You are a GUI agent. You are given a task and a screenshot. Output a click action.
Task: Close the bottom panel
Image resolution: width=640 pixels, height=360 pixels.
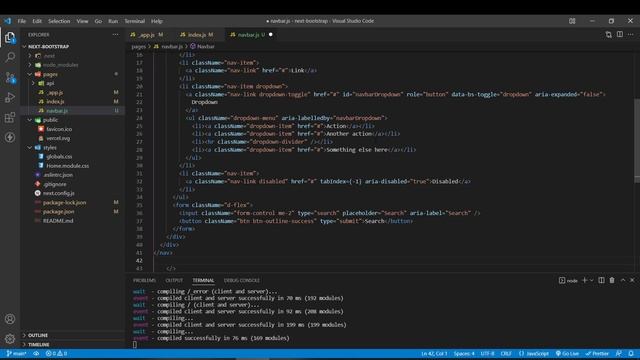pos(632,280)
